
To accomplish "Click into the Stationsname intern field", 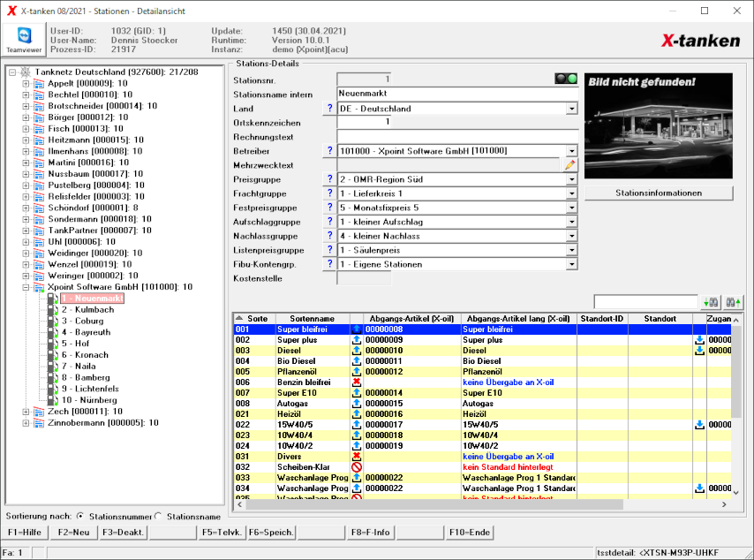I will pyautogui.click(x=457, y=94).
